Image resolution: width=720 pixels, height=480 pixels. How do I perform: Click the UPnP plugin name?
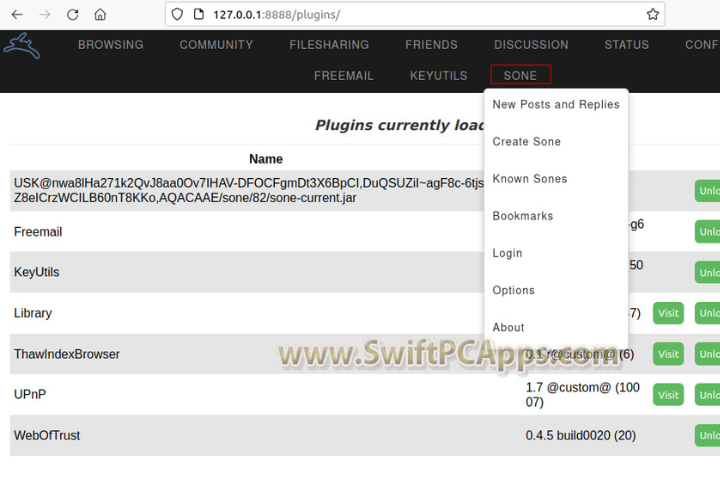tap(30, 395)
